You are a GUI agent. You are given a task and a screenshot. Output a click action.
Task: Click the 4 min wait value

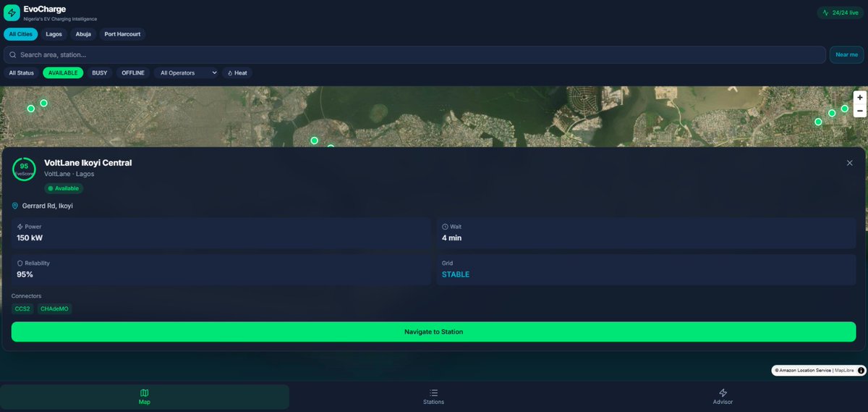tap(451, 237)
